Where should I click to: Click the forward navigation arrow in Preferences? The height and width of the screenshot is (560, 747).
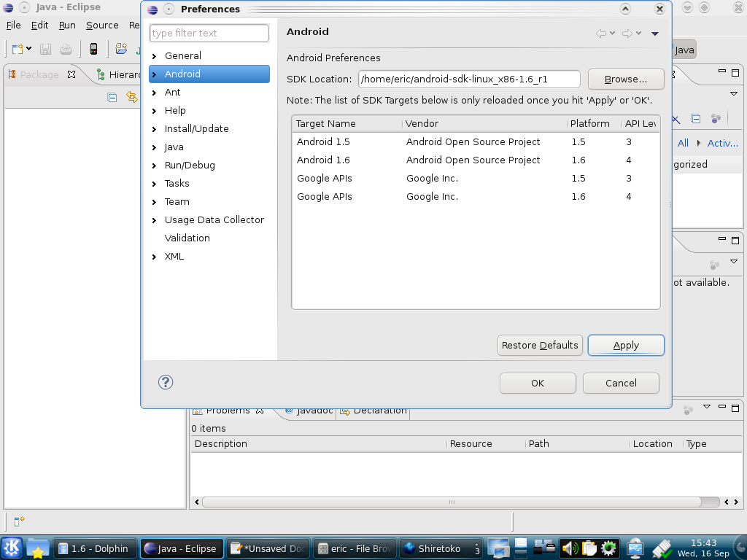[627, 34]
